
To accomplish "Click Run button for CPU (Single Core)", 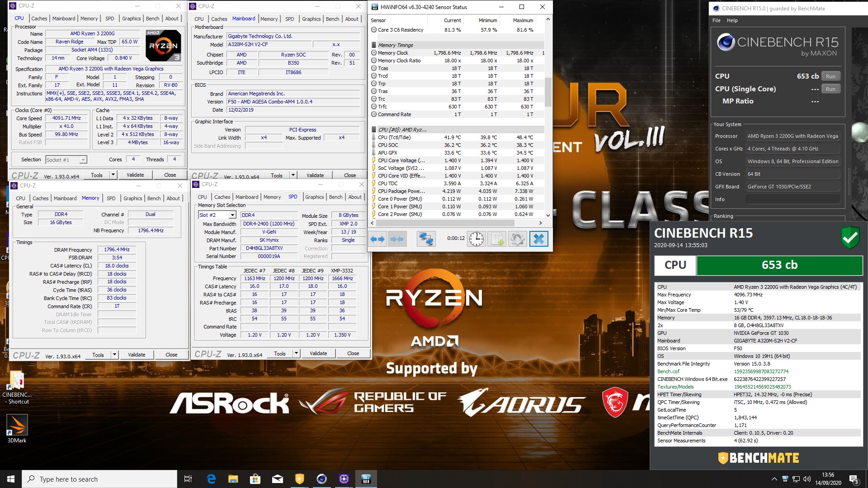I will [x=830, y=89].
